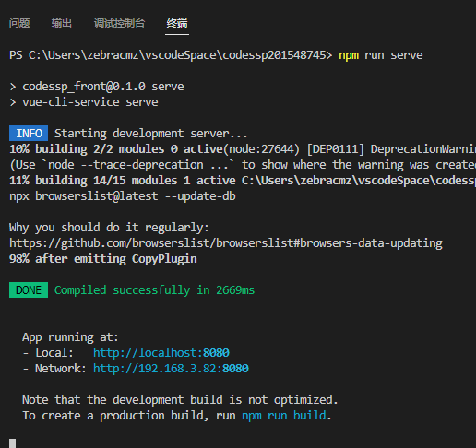This screenshot has width=476, height=448.
Task: Select the 调试控制台 tab
Action: point(119,23)
